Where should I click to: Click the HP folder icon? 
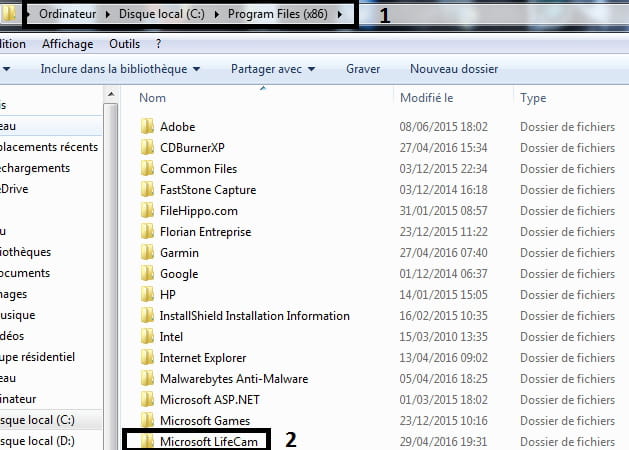point(147,294)
